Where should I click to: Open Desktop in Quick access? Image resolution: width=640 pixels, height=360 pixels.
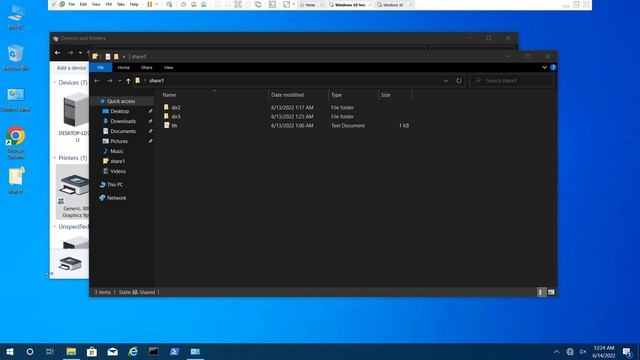pos(120,111)
